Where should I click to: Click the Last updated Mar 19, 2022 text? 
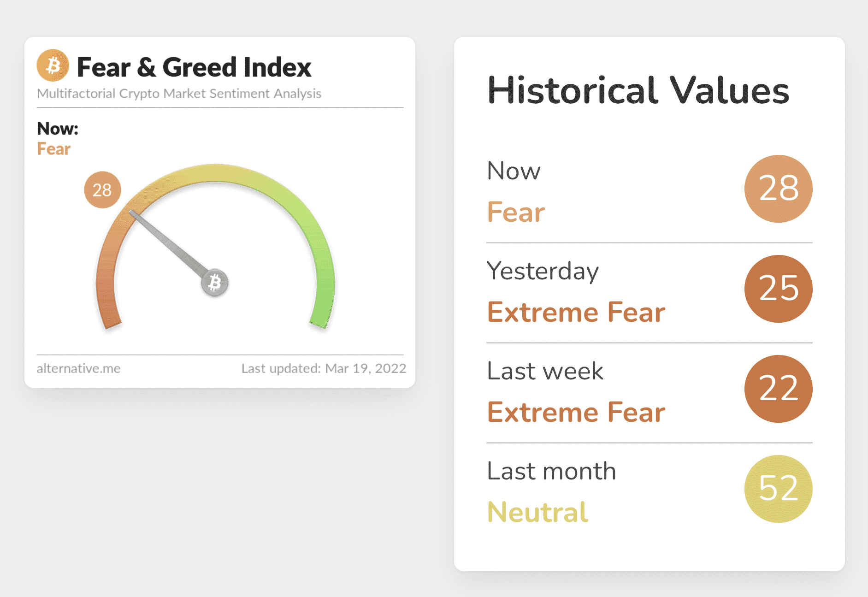coord(324,368)
